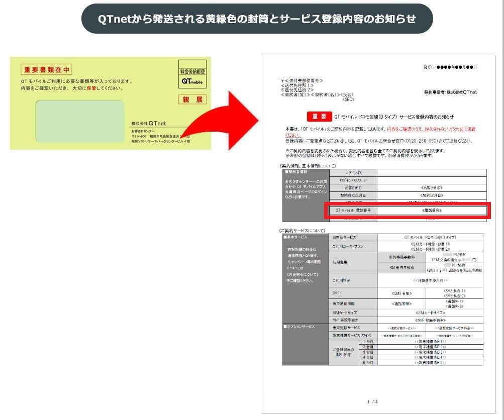Click the empty value cell beside ログインID
Viewport: 504px width, 420px height.
coord(432,173)
